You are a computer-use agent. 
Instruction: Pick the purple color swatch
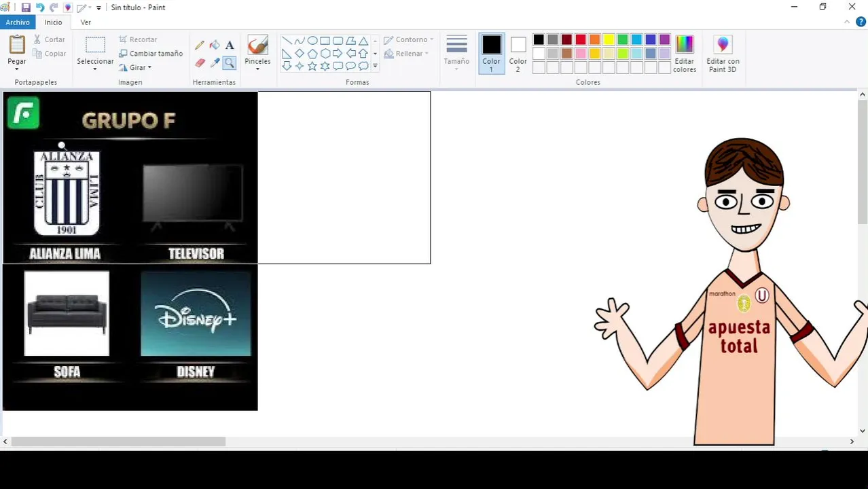tap(665, 39)
